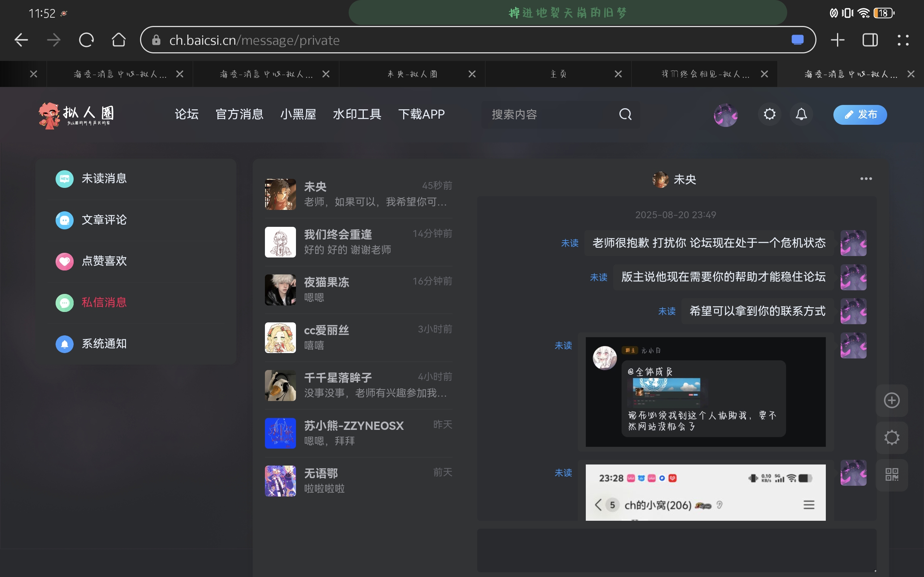Click the 系统通知 bell icon in sidebar
The image size is (924, 577).
pos(64,344)
